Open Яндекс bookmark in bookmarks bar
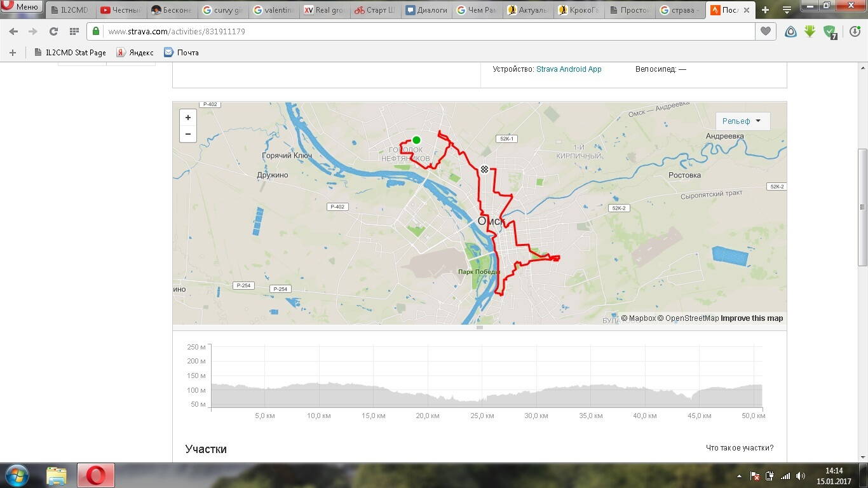868x488 pixels. tap(135, 53)
